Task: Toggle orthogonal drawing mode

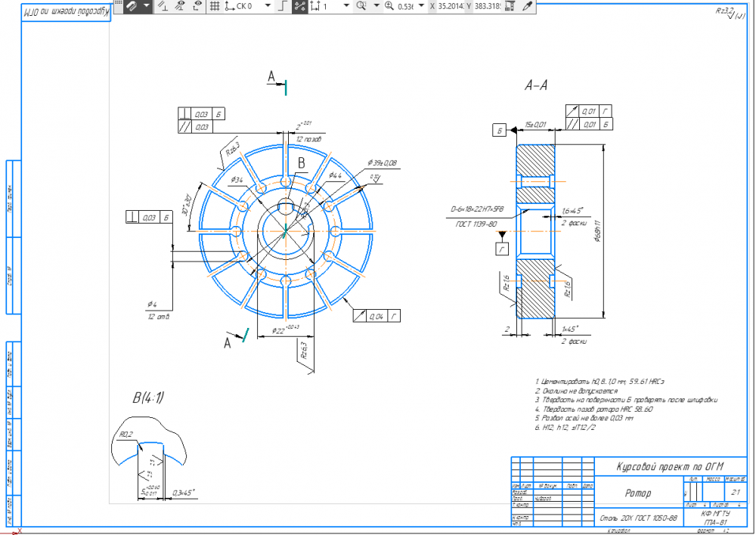Action: pyautogui.click(x=281, y=6)
